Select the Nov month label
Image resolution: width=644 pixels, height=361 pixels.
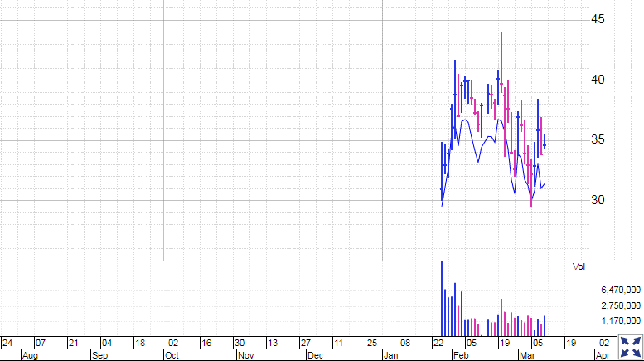(246, 355)
